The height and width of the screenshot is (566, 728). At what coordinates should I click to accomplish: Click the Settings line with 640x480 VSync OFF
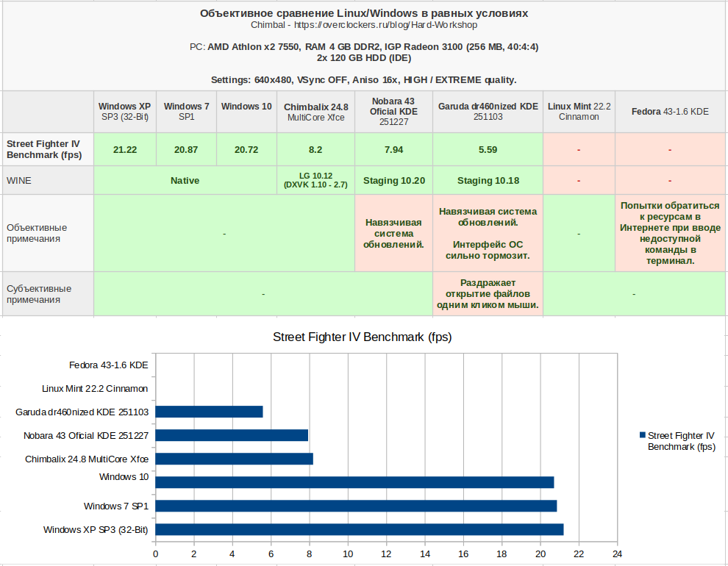(364, 80)
